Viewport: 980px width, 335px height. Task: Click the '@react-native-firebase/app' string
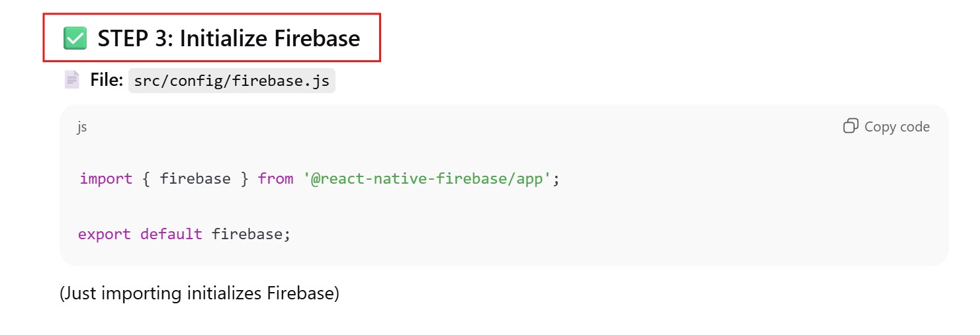click(427, 178)
